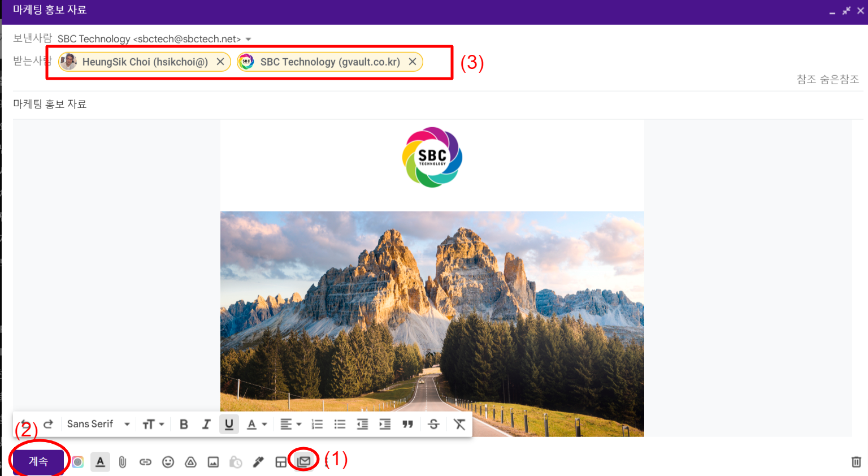
Task: Insert a signature with pen icon
Action: 258,462
